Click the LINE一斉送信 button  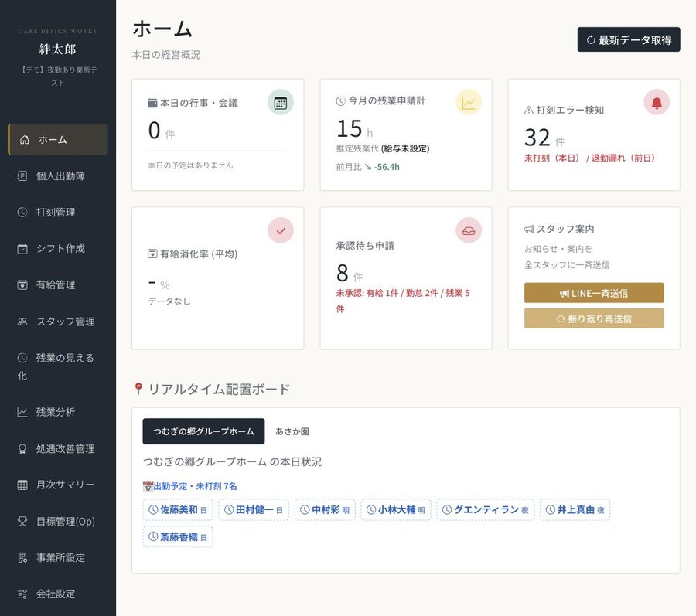(594, 293)
